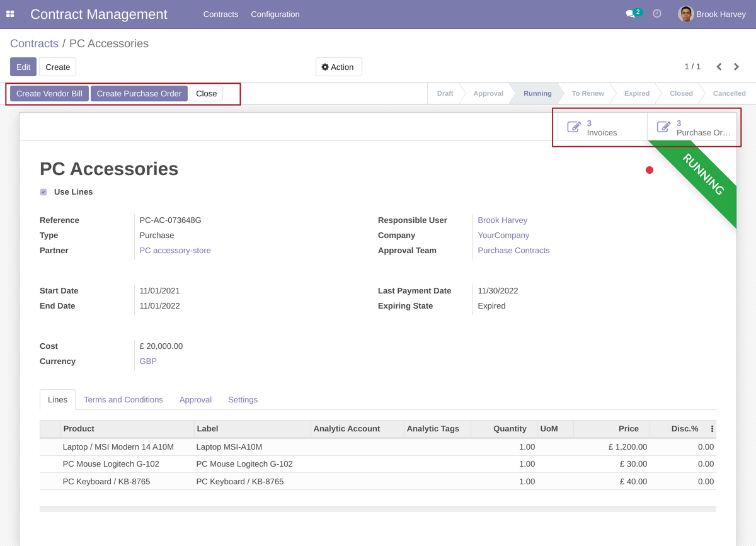Open the PC accessory-store partner link
756x546 pixels.
tap(175, 251)
